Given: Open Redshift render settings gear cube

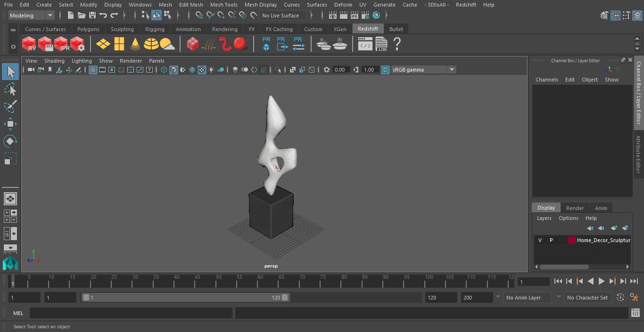Looking at the screenshot, I should 77,44.
